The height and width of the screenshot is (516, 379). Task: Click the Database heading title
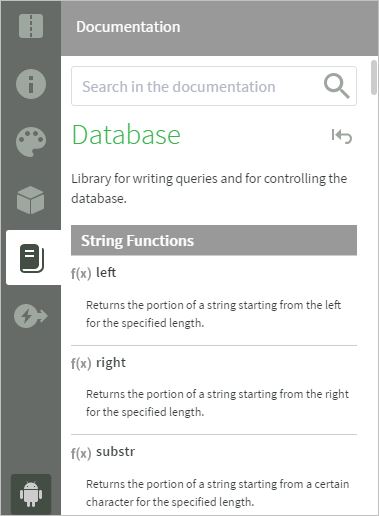point(126,134)
